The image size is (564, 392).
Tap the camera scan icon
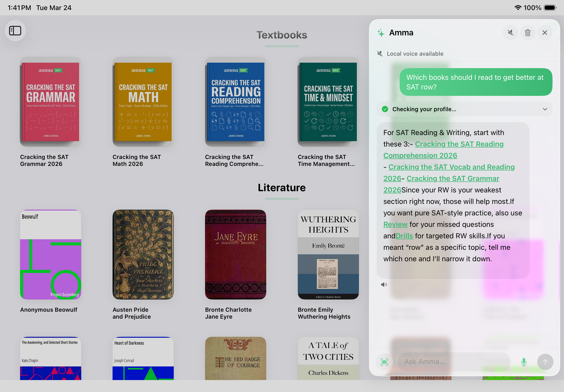pyautogui.click(x=384, y=362)
